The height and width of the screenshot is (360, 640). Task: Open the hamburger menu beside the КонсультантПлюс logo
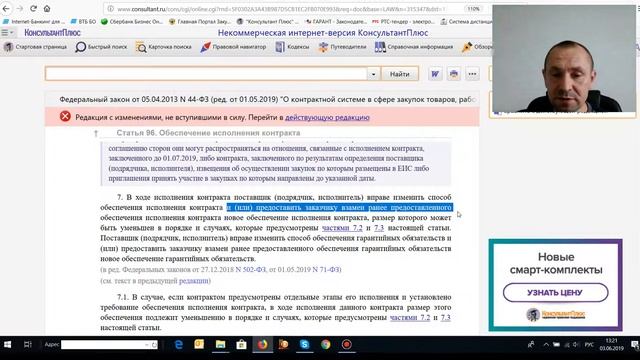pyautogui.click(x=7, y=33)
